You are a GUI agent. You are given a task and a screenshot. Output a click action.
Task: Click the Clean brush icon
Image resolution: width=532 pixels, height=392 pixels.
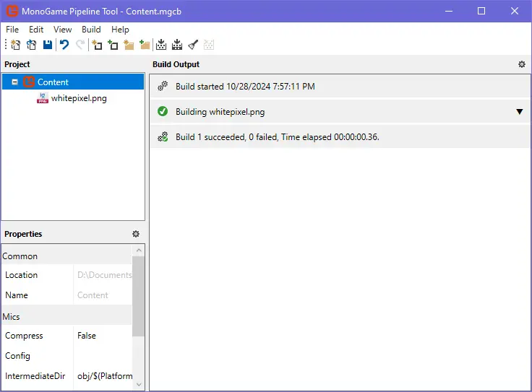pyautogui.click(x=193, y=45)
